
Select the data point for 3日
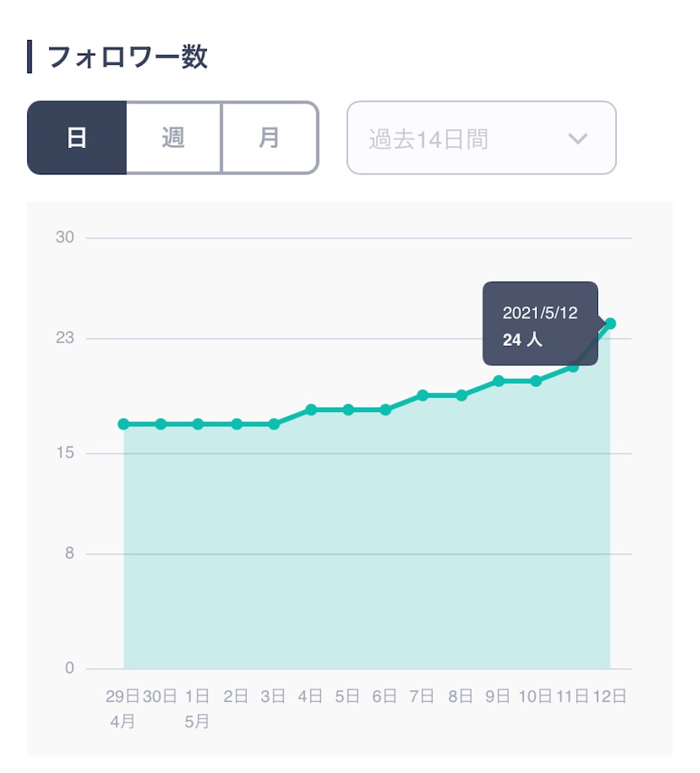274,424
